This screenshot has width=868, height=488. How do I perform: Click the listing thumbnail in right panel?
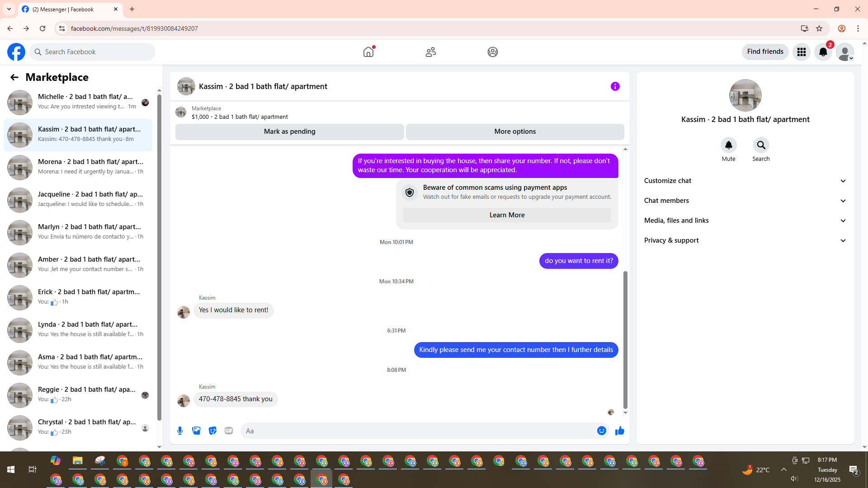point(745,95)
